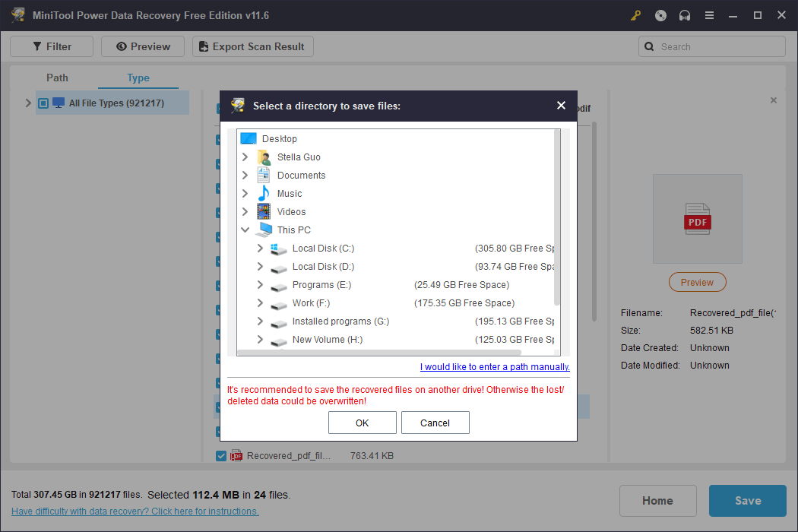Image resolution: width=798 pixels, height=532 pixels.
Task: Click the Preview toolbar button
Action: [143, 46]
